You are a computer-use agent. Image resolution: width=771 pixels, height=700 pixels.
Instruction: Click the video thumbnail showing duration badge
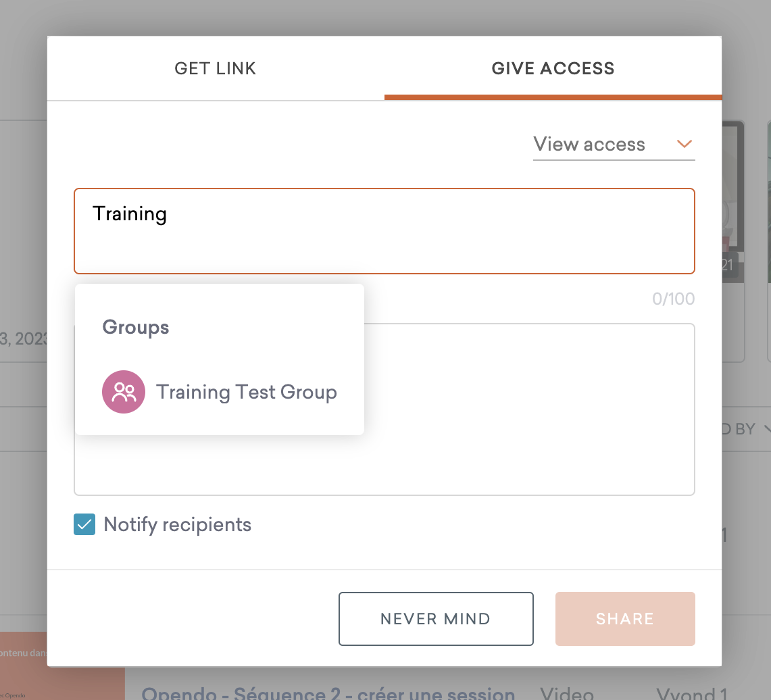(732, 203)
